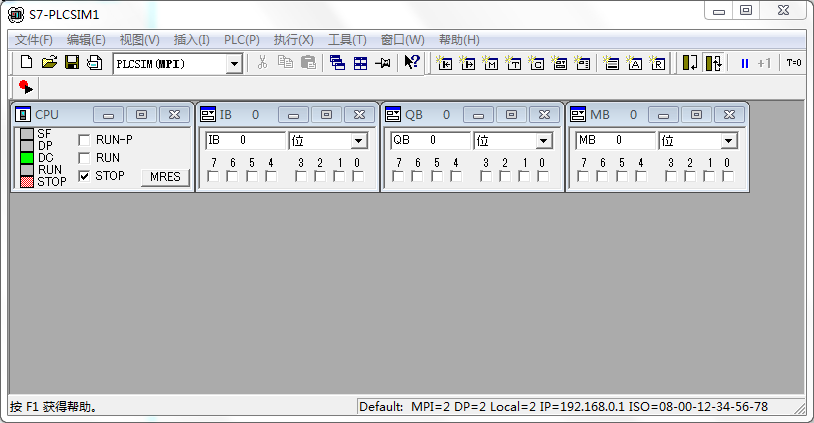Open the 窗口(W) menu
814x423 pixels.
pyautogui.click(x=402, y=40)
